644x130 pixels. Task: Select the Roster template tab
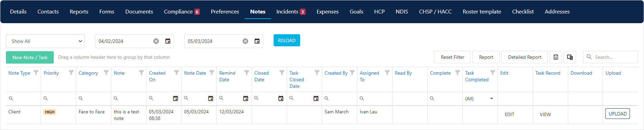tap(482, 12)
